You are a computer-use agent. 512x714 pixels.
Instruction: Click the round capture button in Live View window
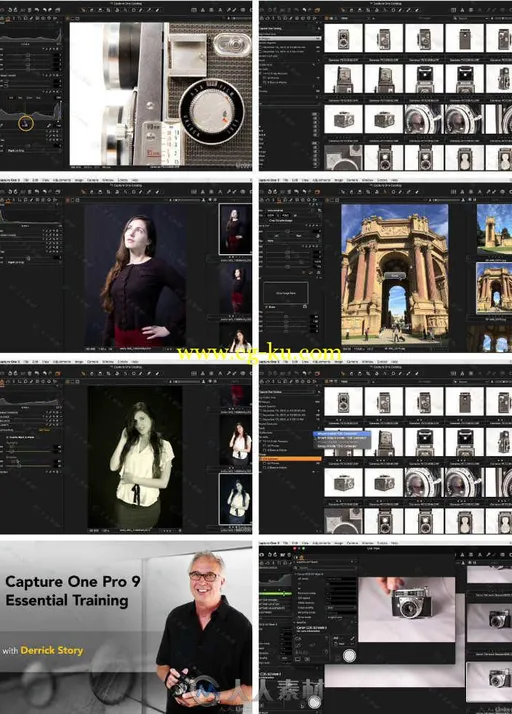(x=349, y=656)
